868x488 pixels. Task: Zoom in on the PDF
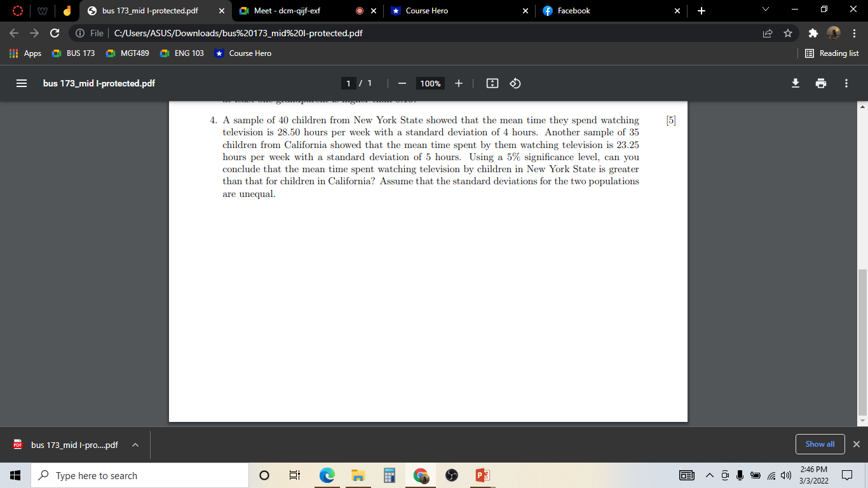458,83
